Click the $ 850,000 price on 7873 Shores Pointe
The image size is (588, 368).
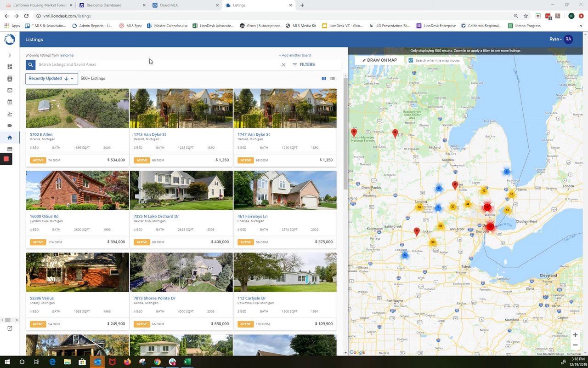[x=220, y=324]
